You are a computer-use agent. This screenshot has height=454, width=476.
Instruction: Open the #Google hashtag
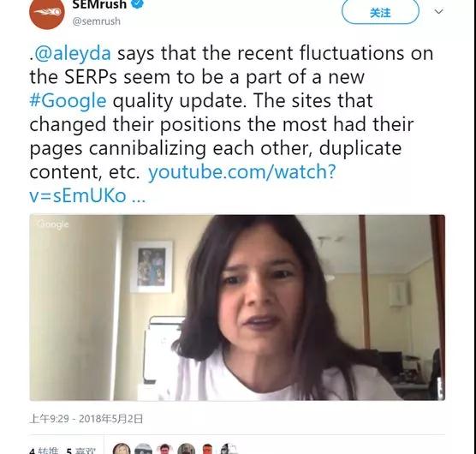(68, 101)
